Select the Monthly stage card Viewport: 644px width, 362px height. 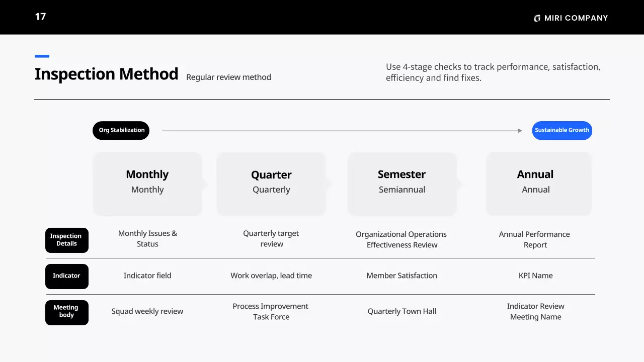tap(147, 184)
